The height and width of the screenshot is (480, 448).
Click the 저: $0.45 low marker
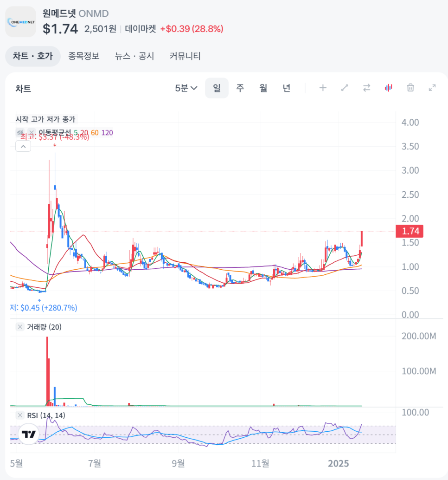(44, 308)
